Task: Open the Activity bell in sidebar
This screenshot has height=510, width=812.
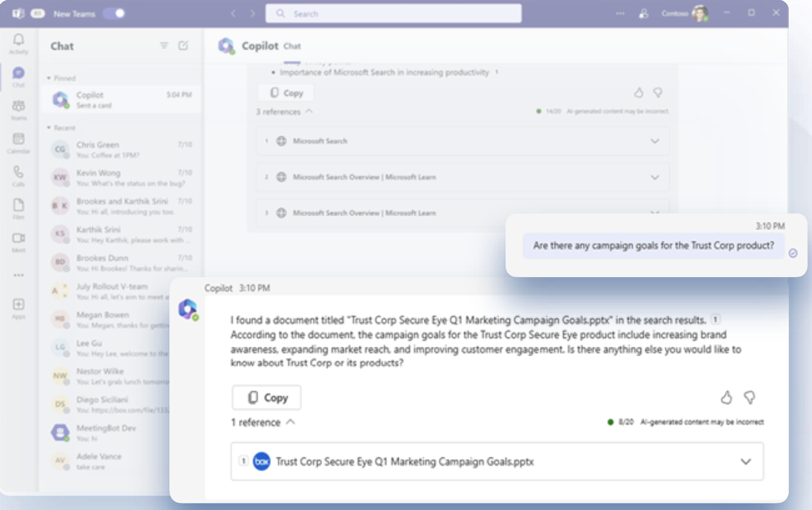Action: tap(18, 40)
